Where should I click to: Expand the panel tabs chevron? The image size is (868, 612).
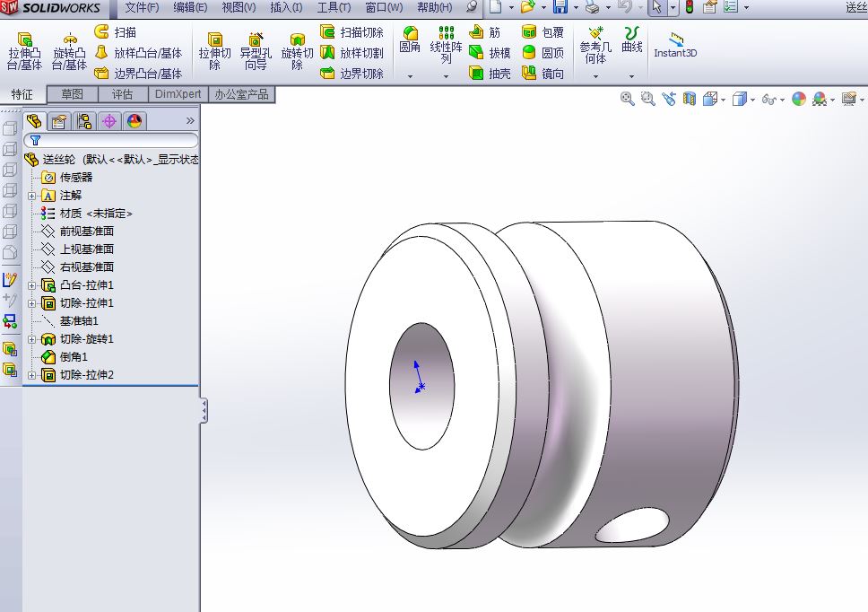(x=190, y=121)
